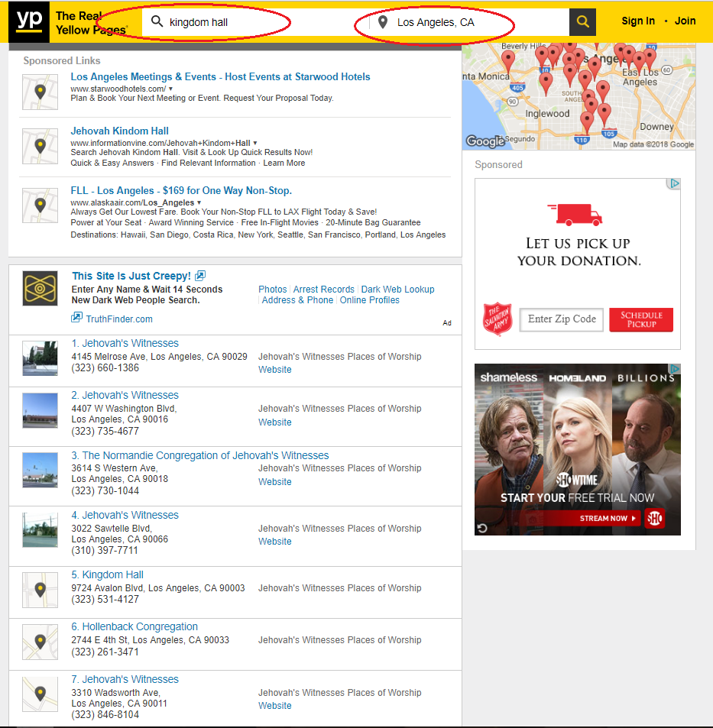The height and width of the screenshot is (728, 713).
Task: Open the Address & Phone link
Action: (x=297, y=300)
